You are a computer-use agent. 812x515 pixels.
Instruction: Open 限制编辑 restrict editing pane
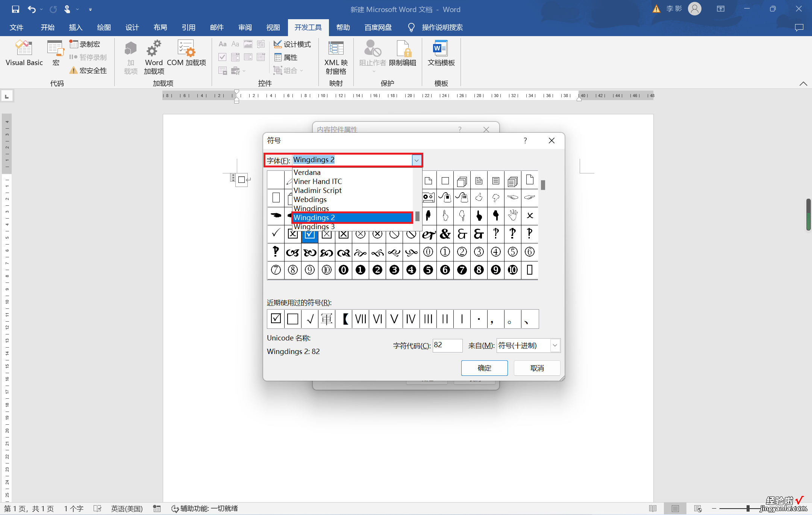(402, 54)
